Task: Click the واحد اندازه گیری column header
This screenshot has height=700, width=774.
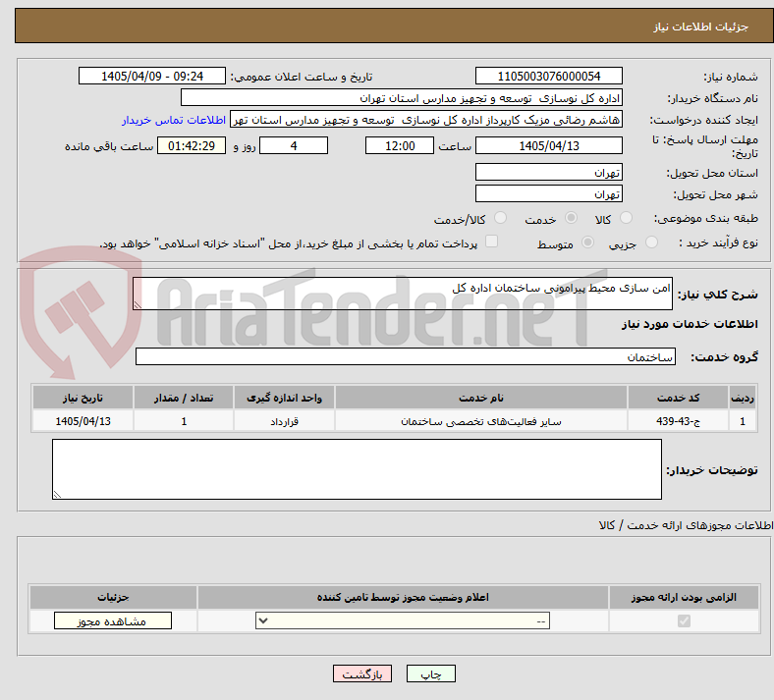Action: click(x=284, y=398)
